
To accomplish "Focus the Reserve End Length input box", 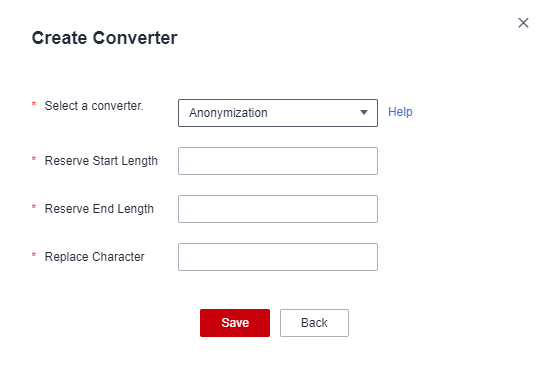I will point(278,209).
